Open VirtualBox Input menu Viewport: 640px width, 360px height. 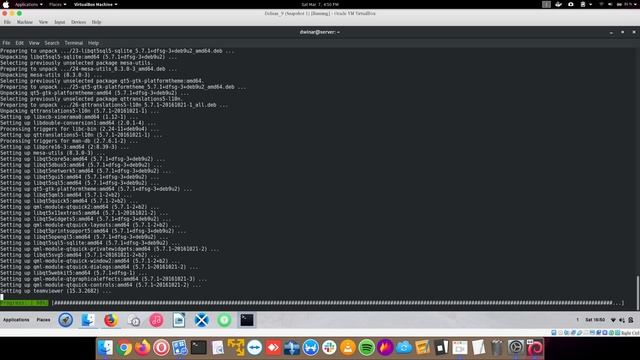click(x=60, y=22)
